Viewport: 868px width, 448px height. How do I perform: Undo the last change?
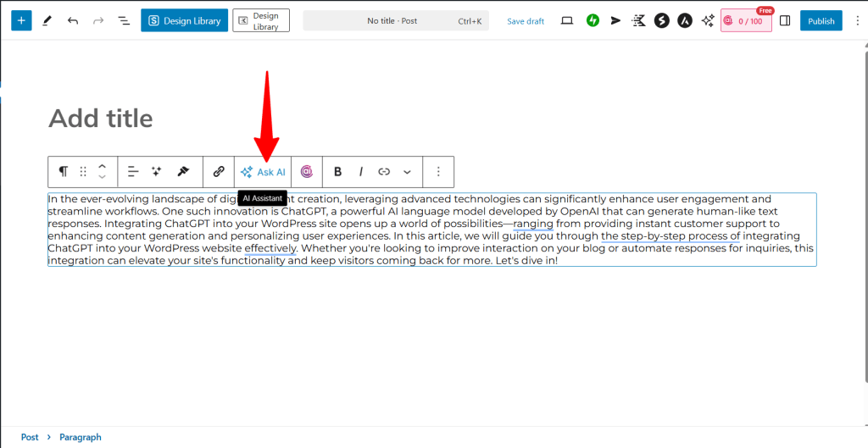[73, 21]
